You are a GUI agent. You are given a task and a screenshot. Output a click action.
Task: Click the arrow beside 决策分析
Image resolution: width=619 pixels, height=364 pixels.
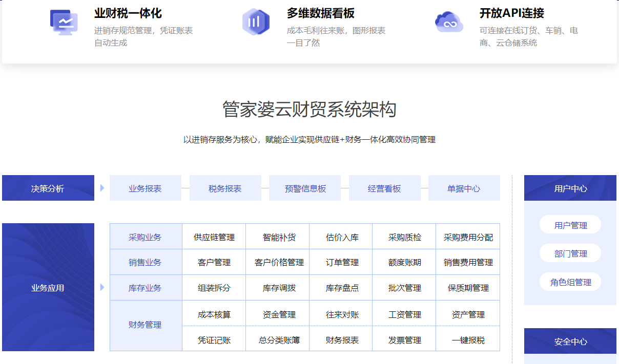(102, 188)
